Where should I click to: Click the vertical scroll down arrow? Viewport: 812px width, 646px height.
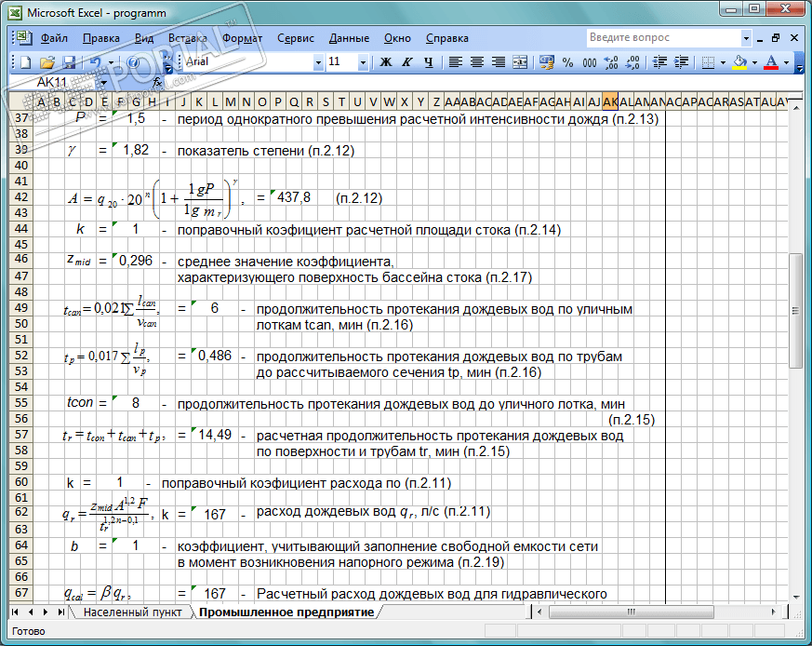coord(795,598)
